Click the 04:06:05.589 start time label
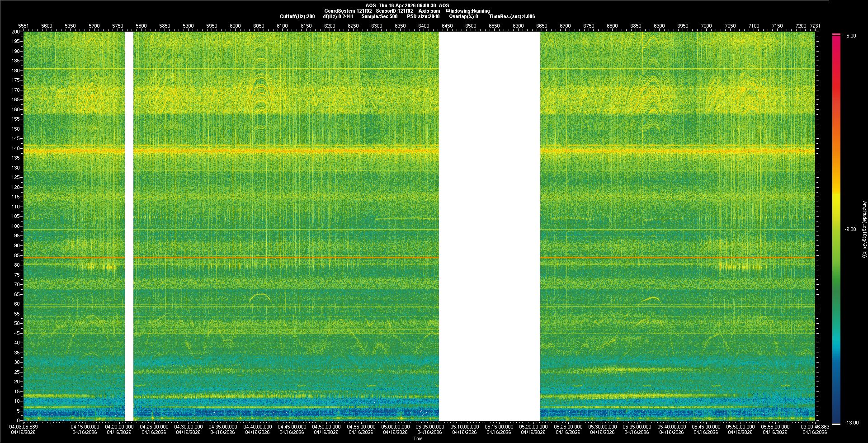Image resolution: width=868 pixels, height=443 pixels. point(24,427)
